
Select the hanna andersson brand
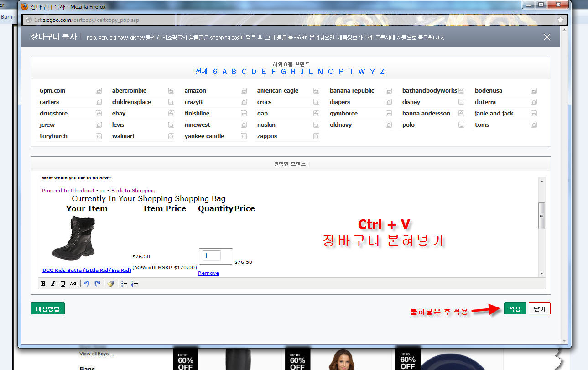[426, 114]
